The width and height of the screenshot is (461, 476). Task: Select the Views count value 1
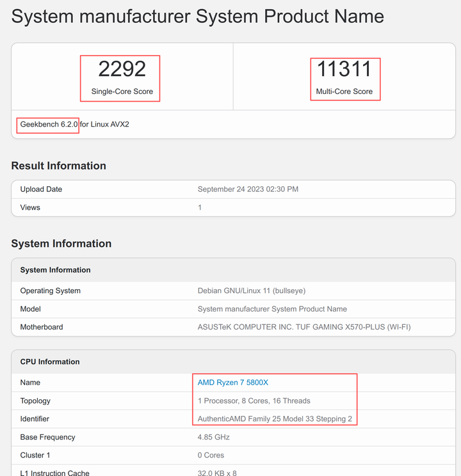pos(200,207)
